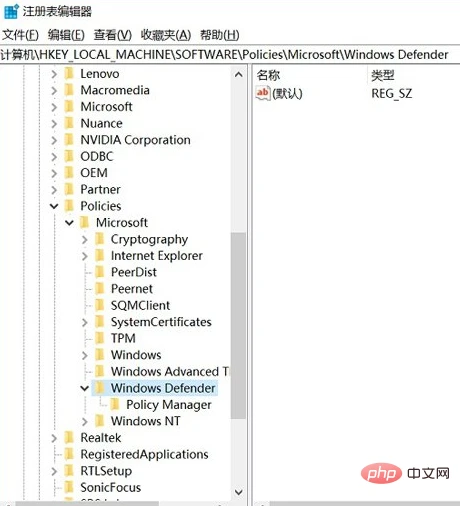Open the 编辑(E) menu
This screenshot has width=460, height=506.
click(66, 35)
